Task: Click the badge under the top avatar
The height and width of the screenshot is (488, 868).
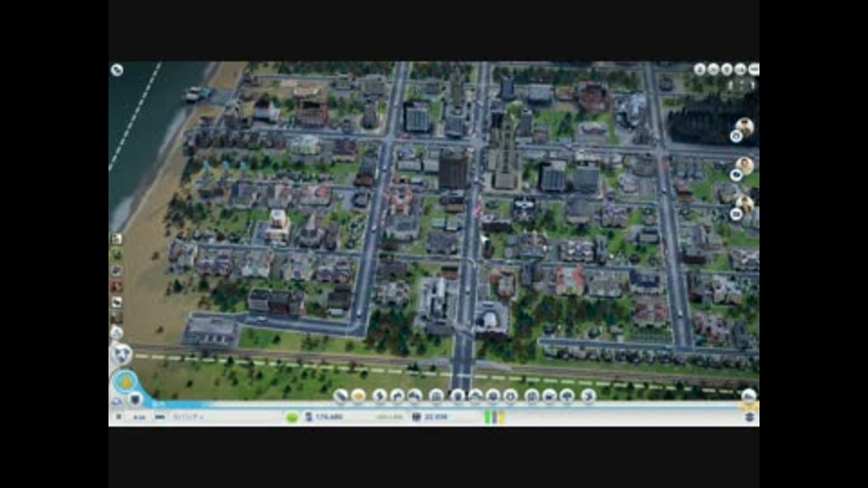Action: (736, 136)
